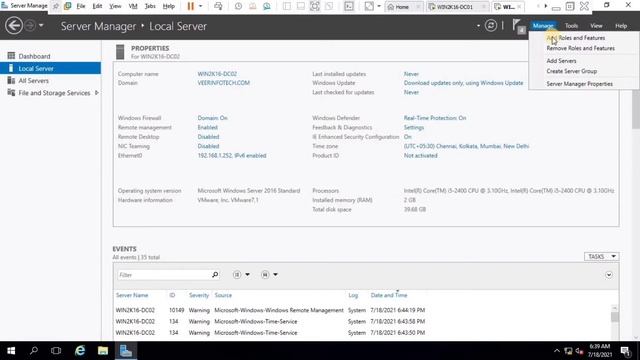Open the Notifications flag icon

click(518, 26)
